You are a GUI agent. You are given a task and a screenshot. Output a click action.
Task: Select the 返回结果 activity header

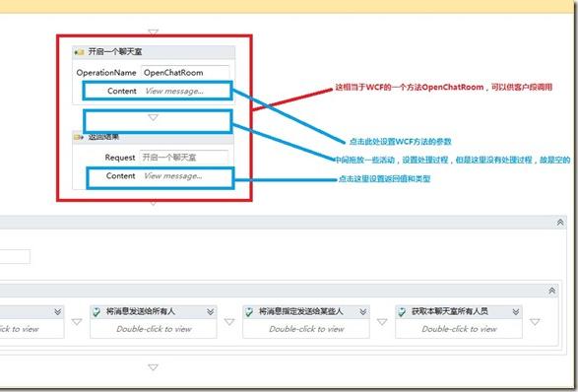pyautogui.click(x=153, y=137)
